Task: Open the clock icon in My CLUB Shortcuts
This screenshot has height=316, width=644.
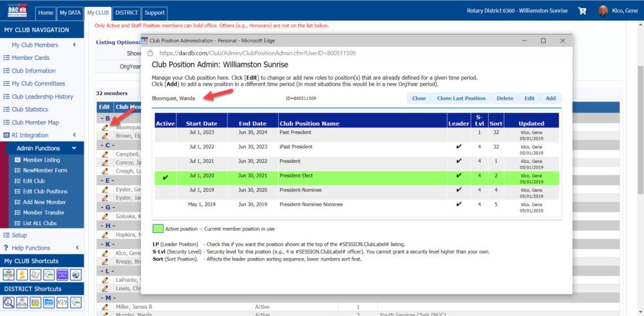Action: 49,275
